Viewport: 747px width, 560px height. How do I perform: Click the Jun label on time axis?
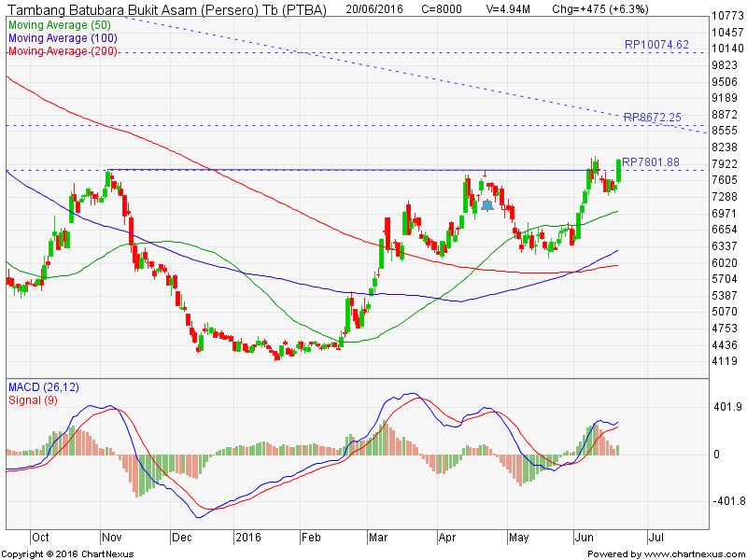(585, 538)
